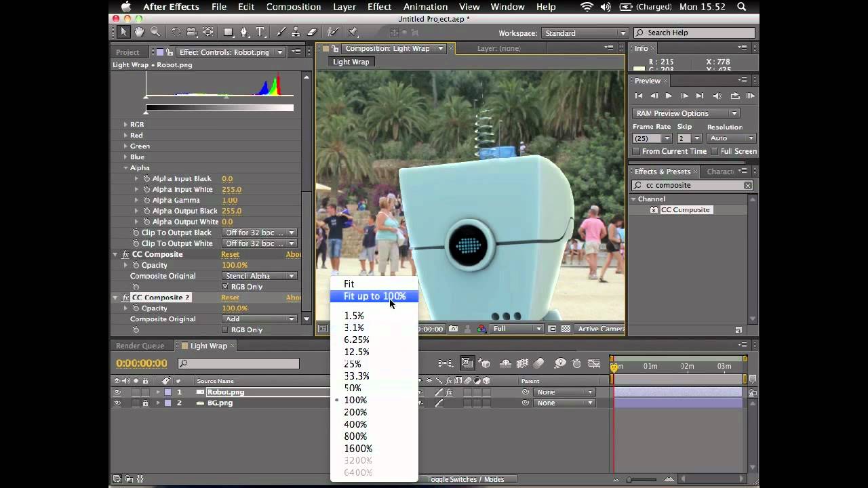Play the preview
The width and height of the screenshot is (868, 488).
(669, 96)
